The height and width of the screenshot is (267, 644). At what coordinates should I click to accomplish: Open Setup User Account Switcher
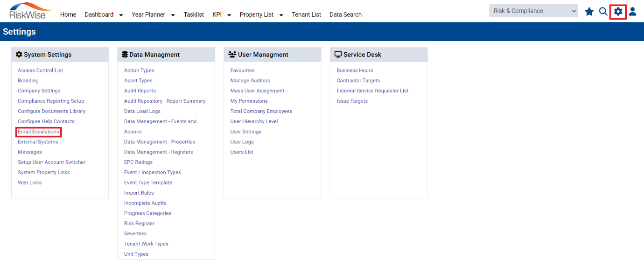pyautogui.click(x=52, y=162)
